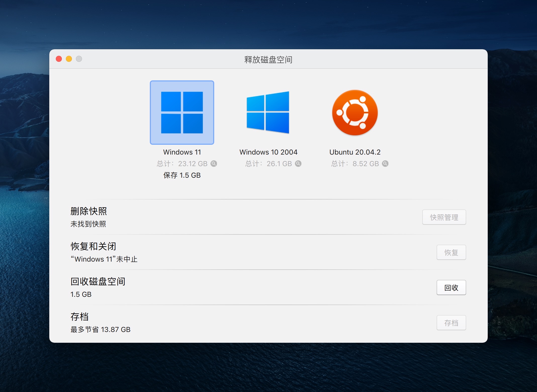This screenshot has width=537, height=392.
Task: Click the "Windows 11" name label
Action: pos(182,152)
